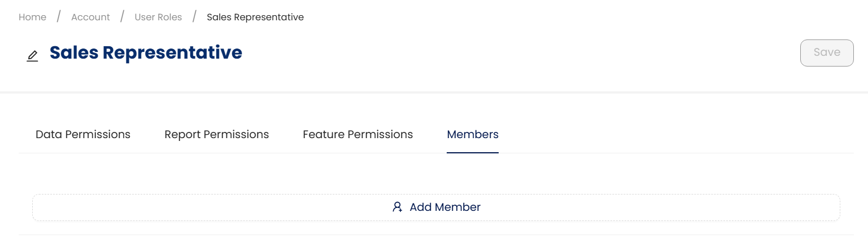This screenshot has height=243, width=868.
Task: Open the Data Permissions tab
Action: click(82, 134)
